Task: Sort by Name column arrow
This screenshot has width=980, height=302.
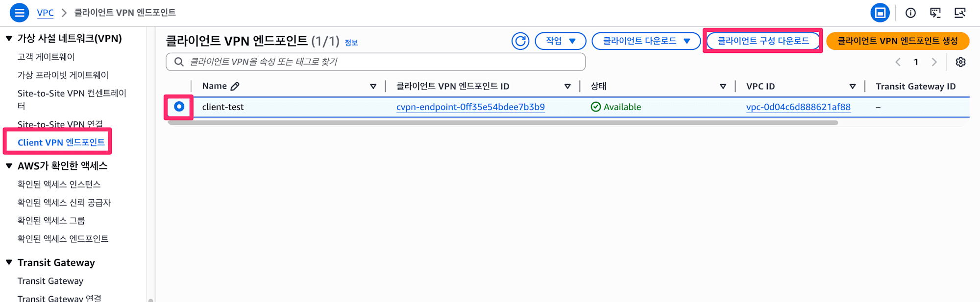Action: [373, 87]
